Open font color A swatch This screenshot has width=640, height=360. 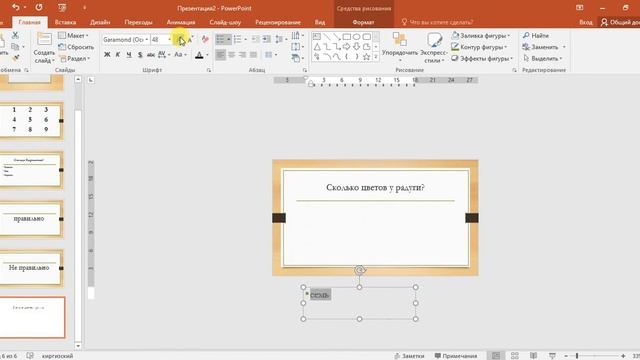point(199,55)
